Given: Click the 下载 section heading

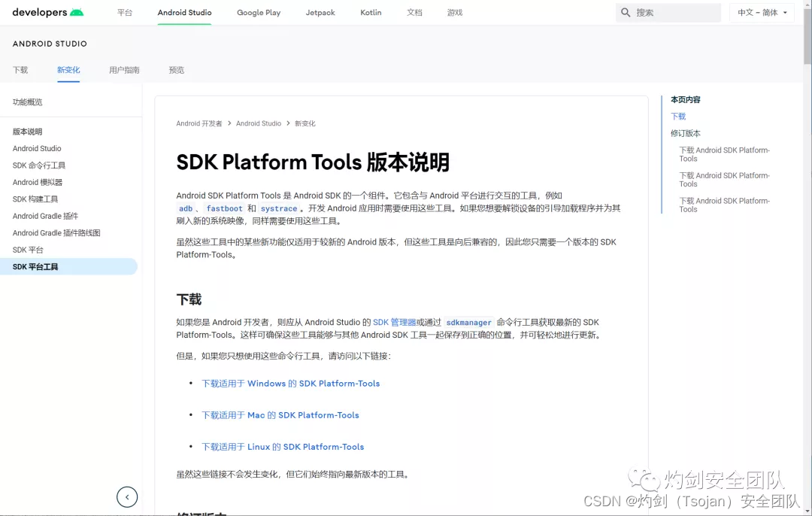Looking at the screenshot, I should click(x=189, y=299).
